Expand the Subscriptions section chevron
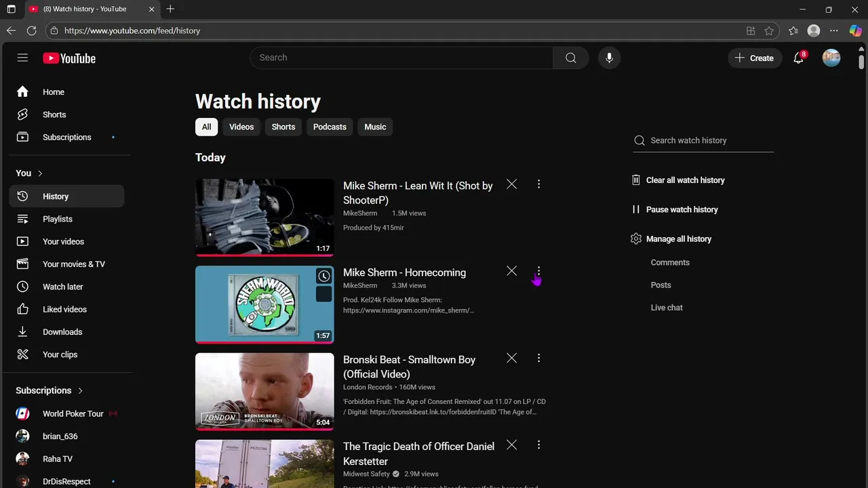The image size is (868, 488). pos(80,390)
